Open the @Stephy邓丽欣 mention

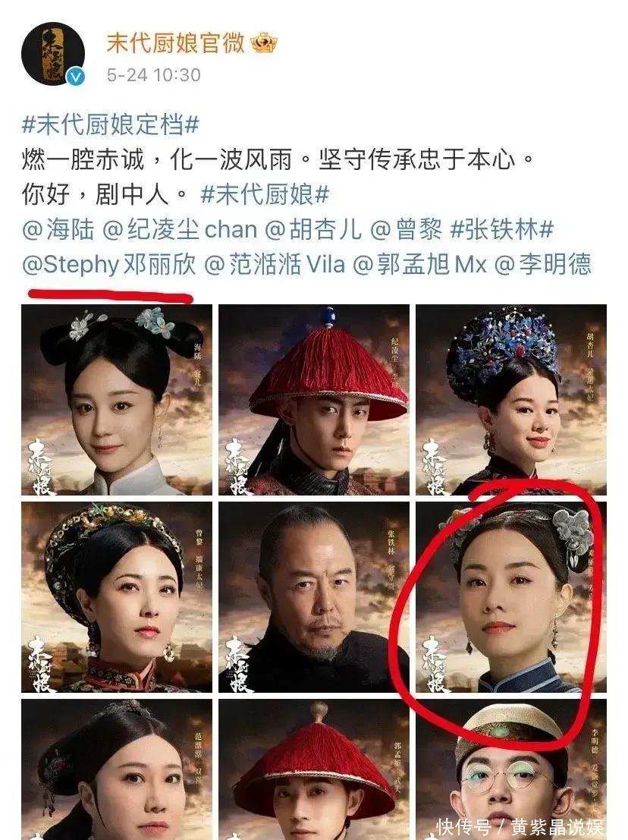pos(109,265)
